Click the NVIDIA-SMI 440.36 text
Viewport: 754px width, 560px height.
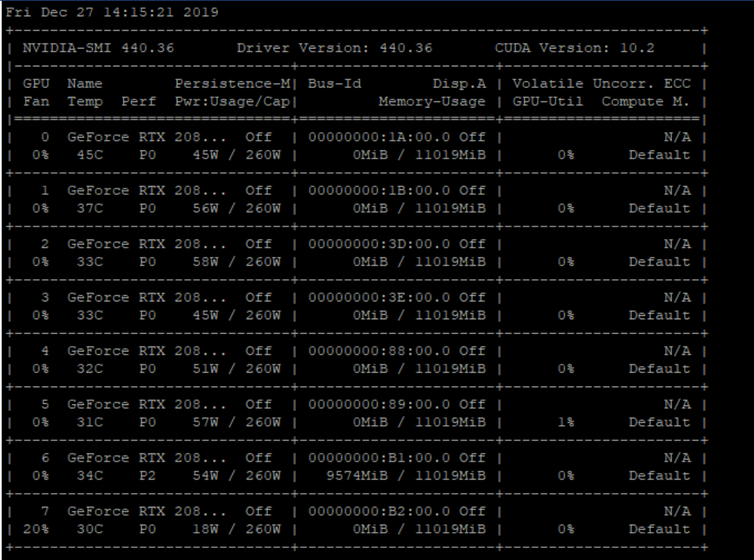point(98,48)
